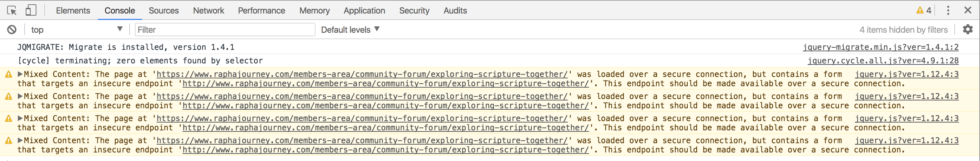
Task: Focus the console Filter field
Action: [x=225, y=30]
